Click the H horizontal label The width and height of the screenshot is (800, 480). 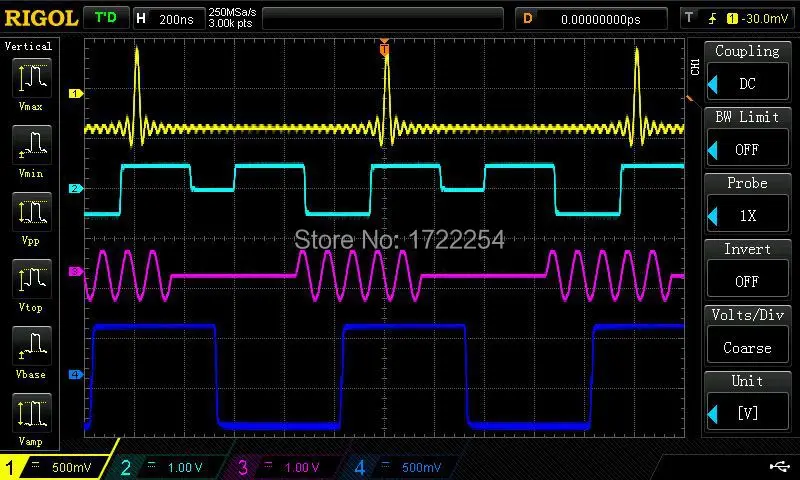(x=141, y=18)
